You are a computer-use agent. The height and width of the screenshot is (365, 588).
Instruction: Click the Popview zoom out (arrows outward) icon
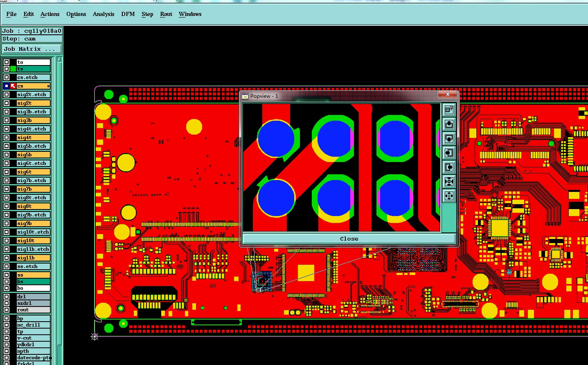click(449, 196)
